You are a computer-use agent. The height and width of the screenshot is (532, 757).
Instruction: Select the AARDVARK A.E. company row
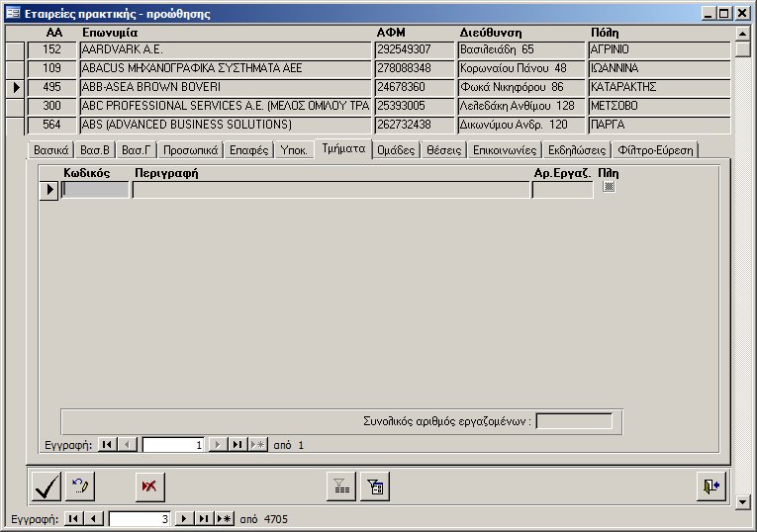coord(226,49)
